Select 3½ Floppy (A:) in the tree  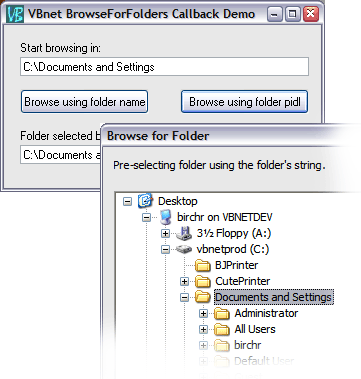click(x=234, y=233)
